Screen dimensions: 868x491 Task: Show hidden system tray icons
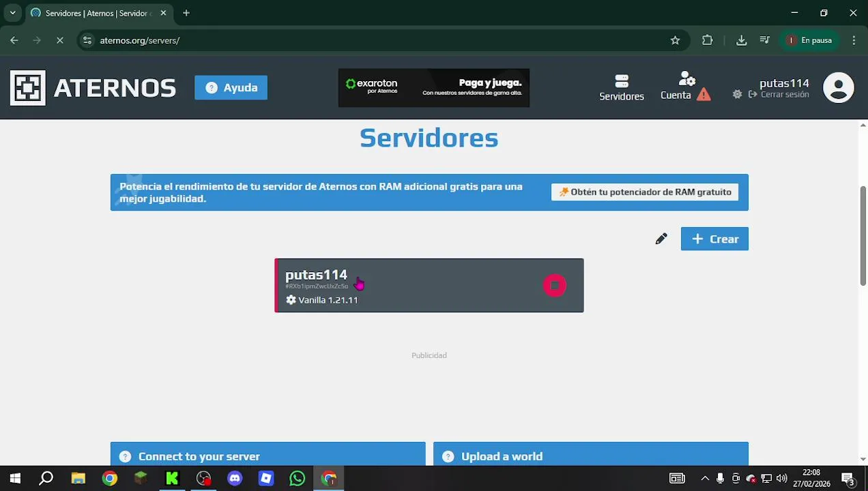point(705,479)
